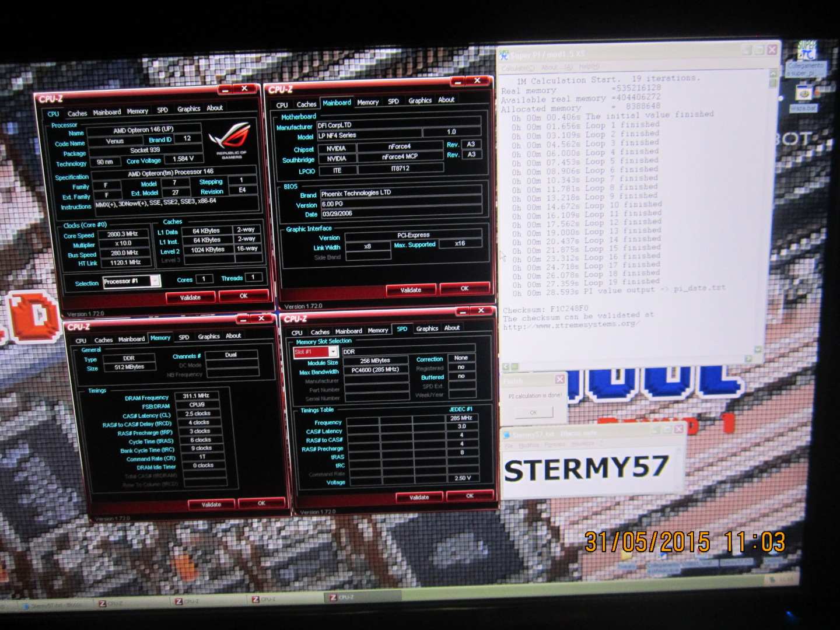Switch to Memory tab in CPU window

coord(138,111)
